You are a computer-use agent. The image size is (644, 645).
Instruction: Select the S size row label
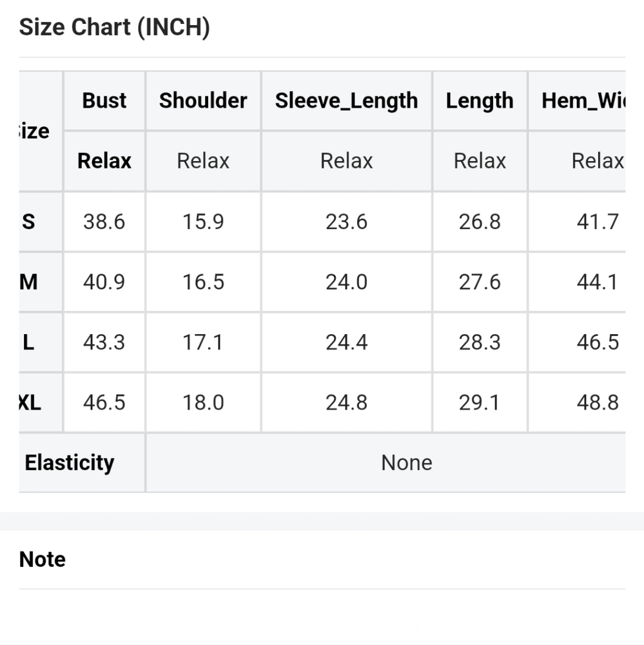tap(29, 222)
